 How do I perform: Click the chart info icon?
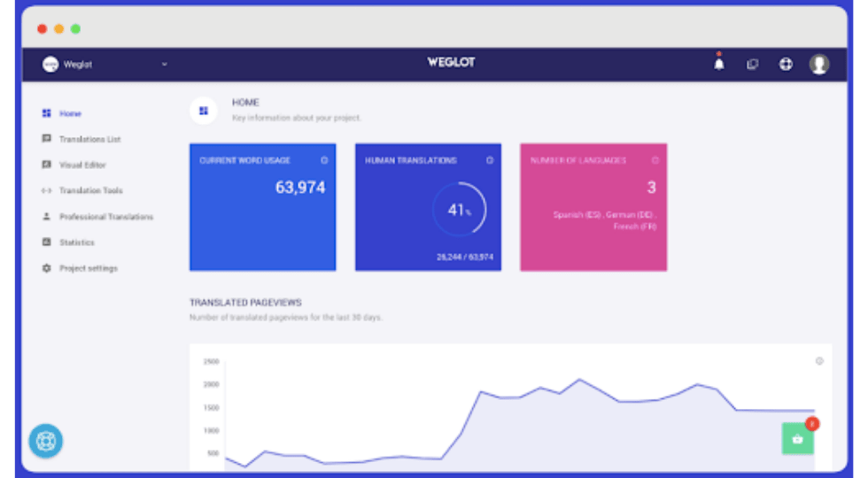[819, 361]
